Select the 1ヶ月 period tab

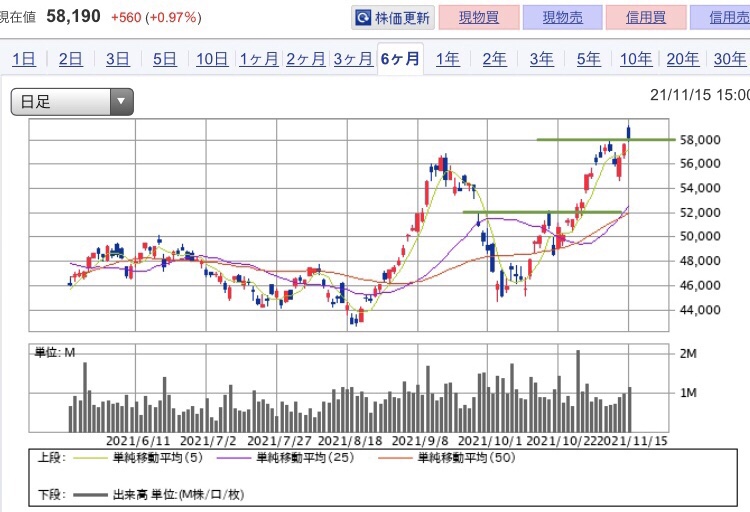[x=259, y=59]
